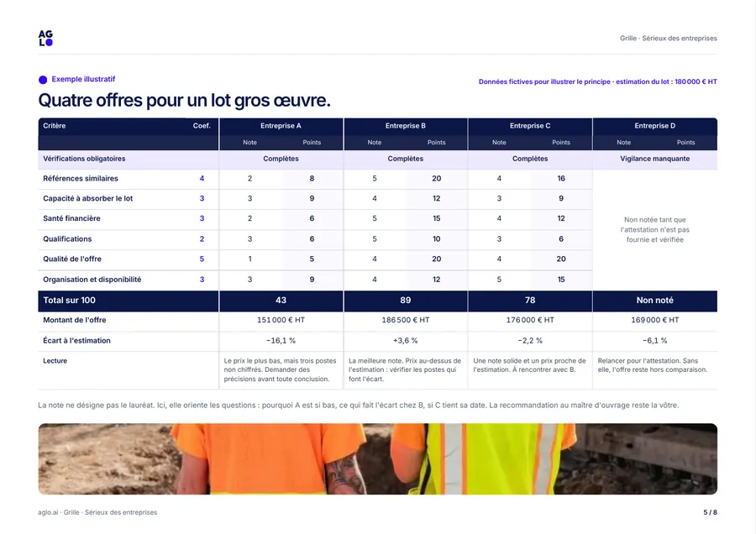
Task: Click the AGLO logo in the header
Action: pos(45,38)
